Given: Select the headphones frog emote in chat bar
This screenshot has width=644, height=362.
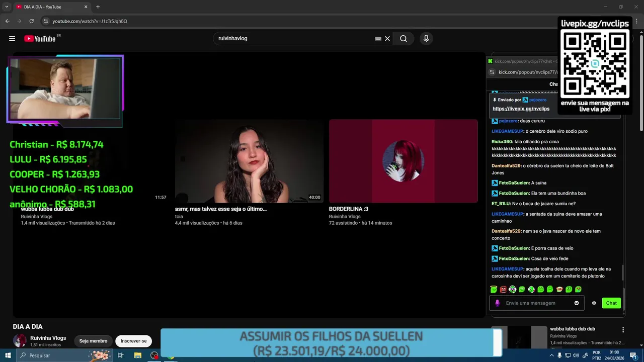Looking at the screenshot, I should (x=513, y=289).
